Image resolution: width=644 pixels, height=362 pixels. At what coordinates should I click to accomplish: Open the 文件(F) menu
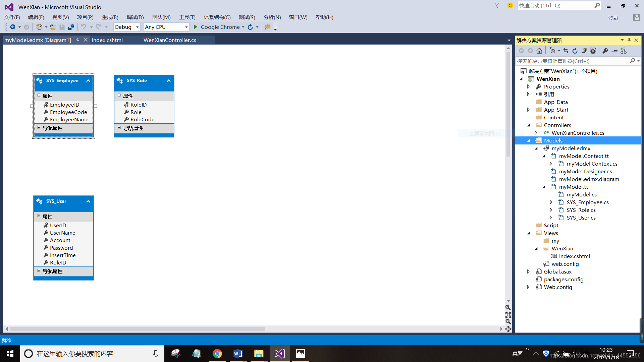coord(12,17)
